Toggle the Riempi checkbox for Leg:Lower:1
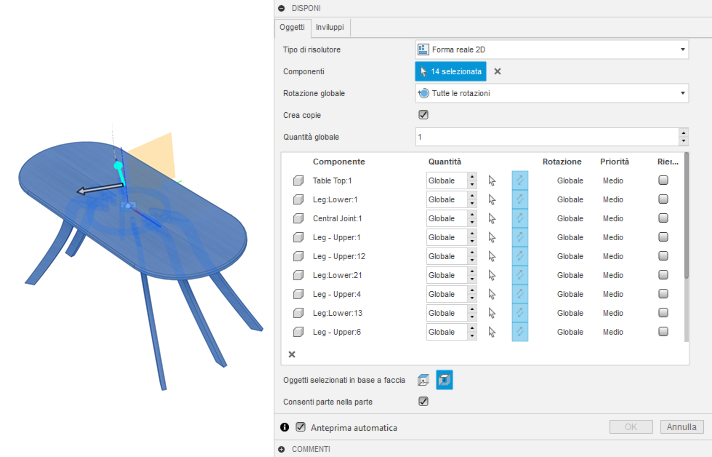 click(663, 199)
